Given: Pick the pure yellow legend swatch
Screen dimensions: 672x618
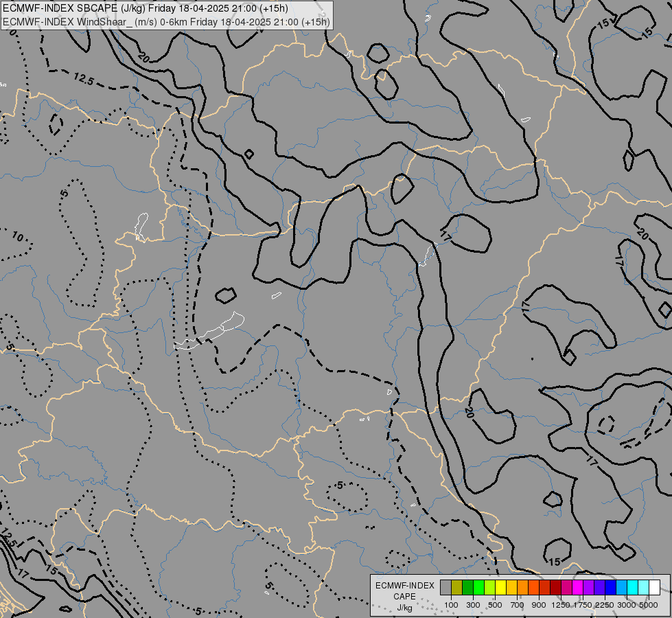Looking at the screenshot, I should tap(501, 587).
